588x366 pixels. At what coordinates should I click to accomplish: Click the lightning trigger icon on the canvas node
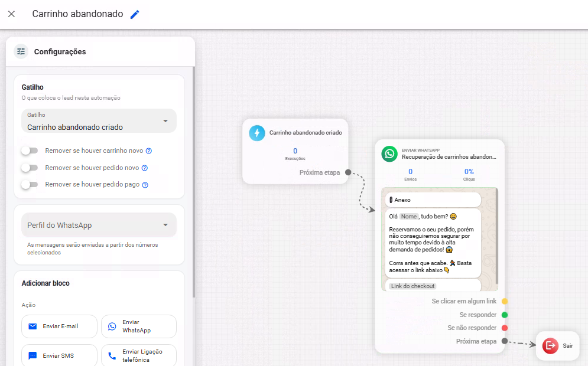pos(257,133)
